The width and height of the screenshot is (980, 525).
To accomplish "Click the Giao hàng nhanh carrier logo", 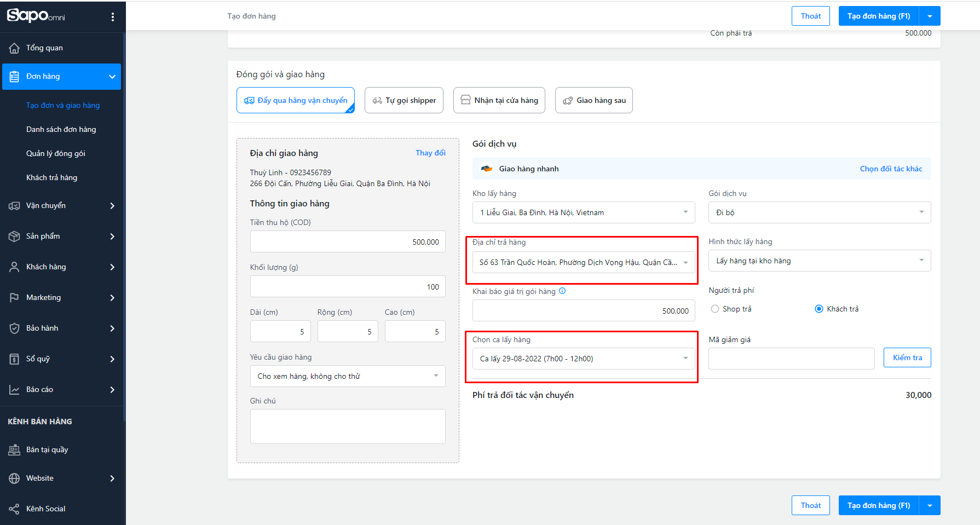I will (x=487, y=169).
